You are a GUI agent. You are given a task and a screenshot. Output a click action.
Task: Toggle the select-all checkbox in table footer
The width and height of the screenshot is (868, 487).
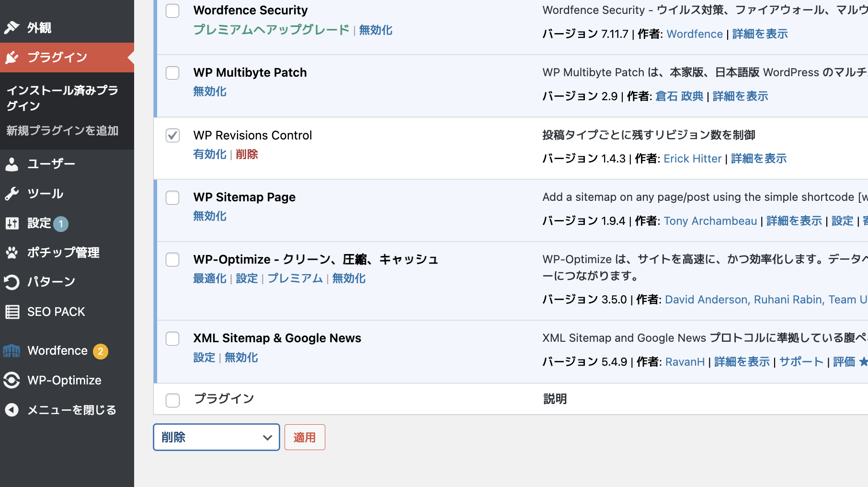(172, 400)
